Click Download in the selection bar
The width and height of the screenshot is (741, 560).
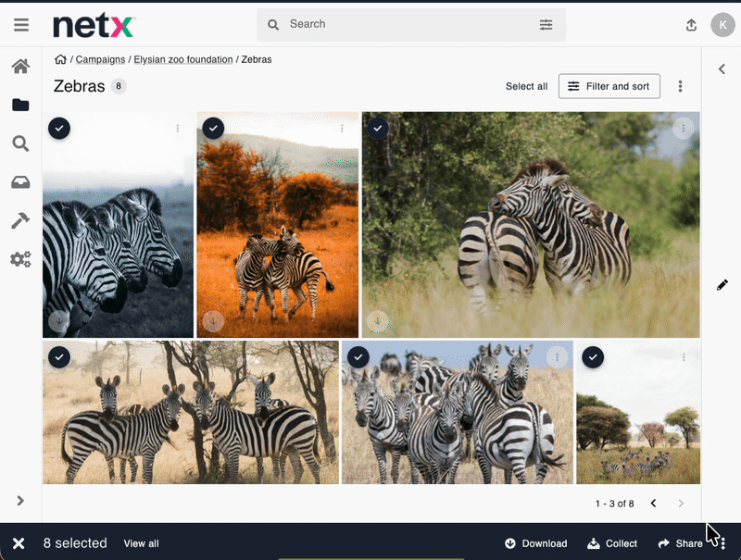[x=535, y=543]
